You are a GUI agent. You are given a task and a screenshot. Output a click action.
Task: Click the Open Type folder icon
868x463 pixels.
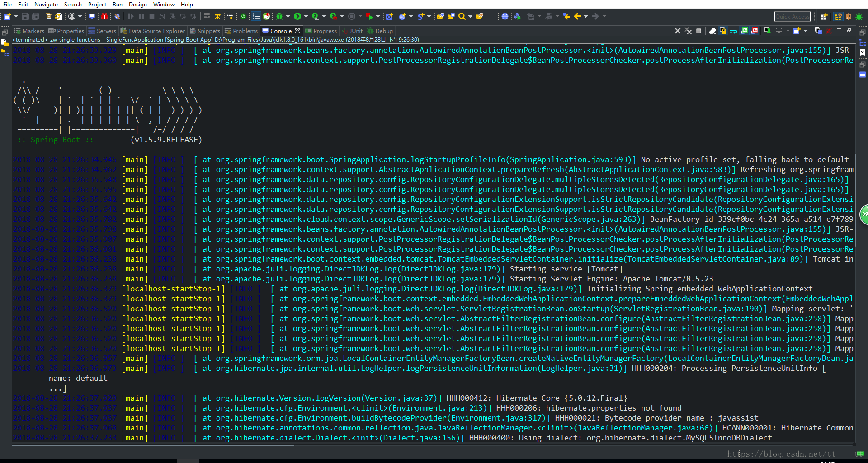tap(440, 17)
